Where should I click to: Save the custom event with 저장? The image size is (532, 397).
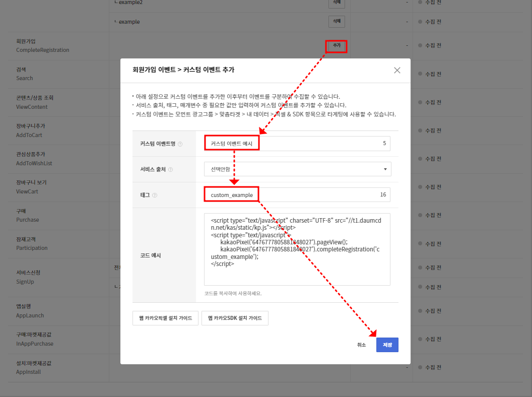[387, 345]
